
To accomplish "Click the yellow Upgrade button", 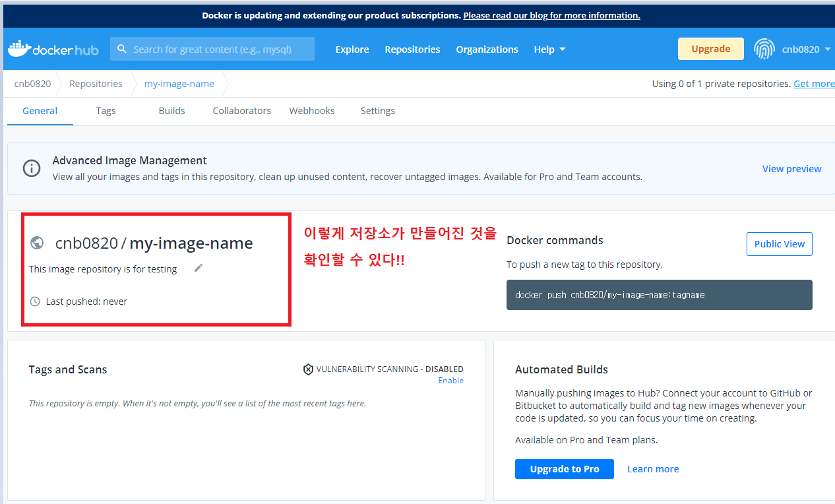I will point(710,49).
